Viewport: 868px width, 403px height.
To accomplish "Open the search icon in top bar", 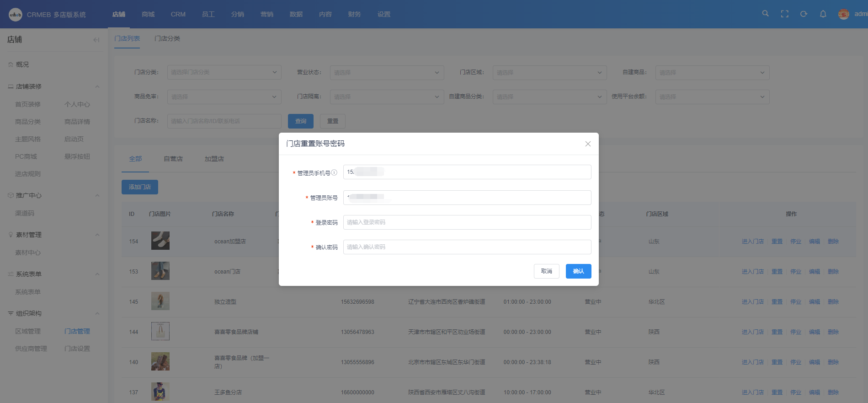I will click(765, 14).
